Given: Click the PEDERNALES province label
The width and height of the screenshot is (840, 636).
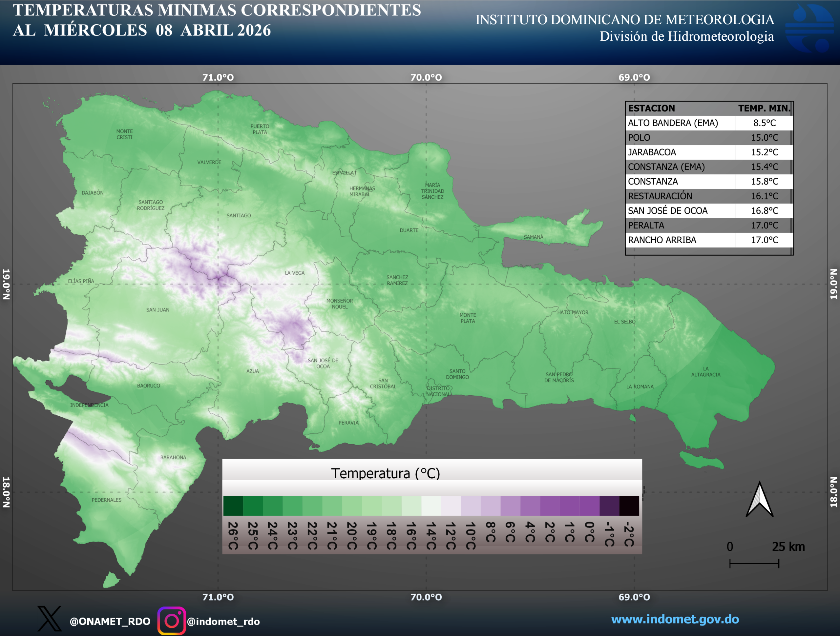Looking at the screenshot, I should pyautogui.click(x=106, y=500).
